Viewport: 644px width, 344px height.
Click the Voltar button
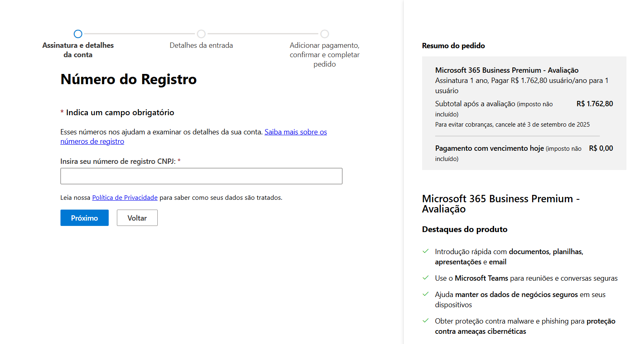137,218
